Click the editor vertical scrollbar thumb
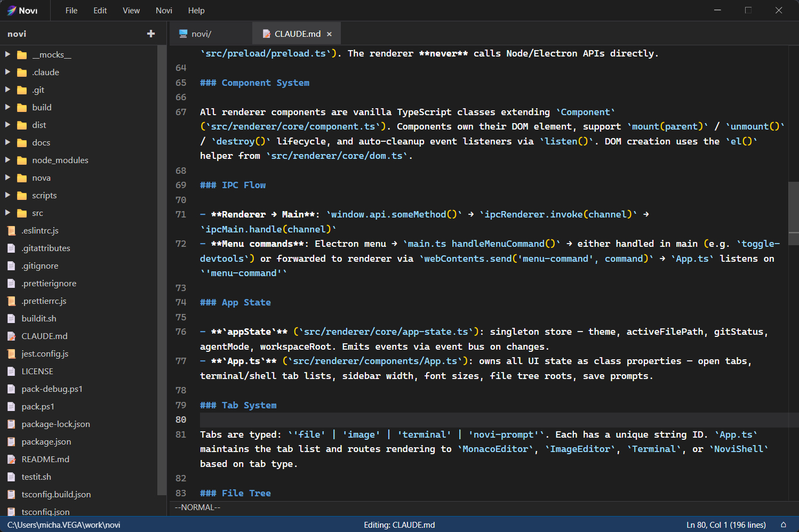This screenshot has width=799, height=532. 793,213
